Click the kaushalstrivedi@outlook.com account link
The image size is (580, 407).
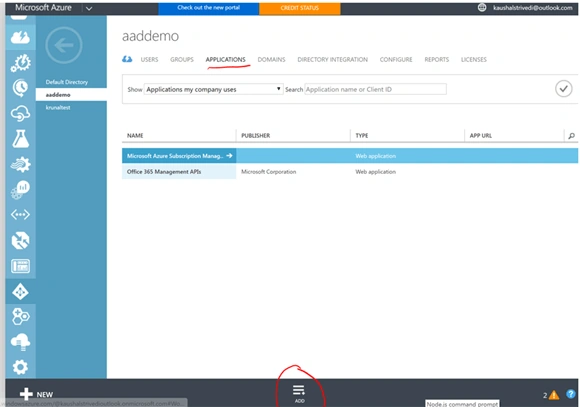point(533,8)
